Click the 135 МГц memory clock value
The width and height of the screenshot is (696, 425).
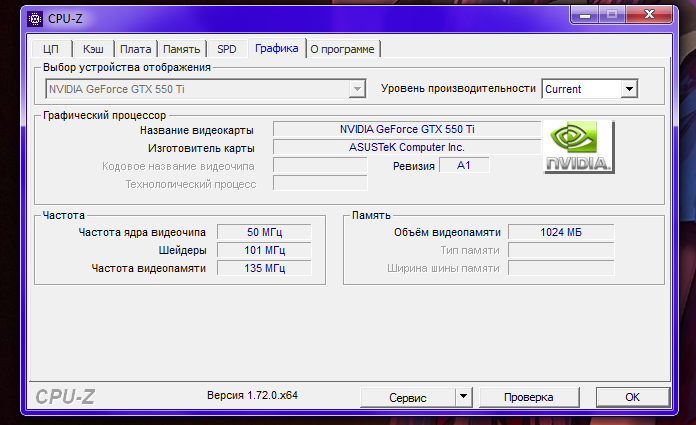[x=264, y=268]
